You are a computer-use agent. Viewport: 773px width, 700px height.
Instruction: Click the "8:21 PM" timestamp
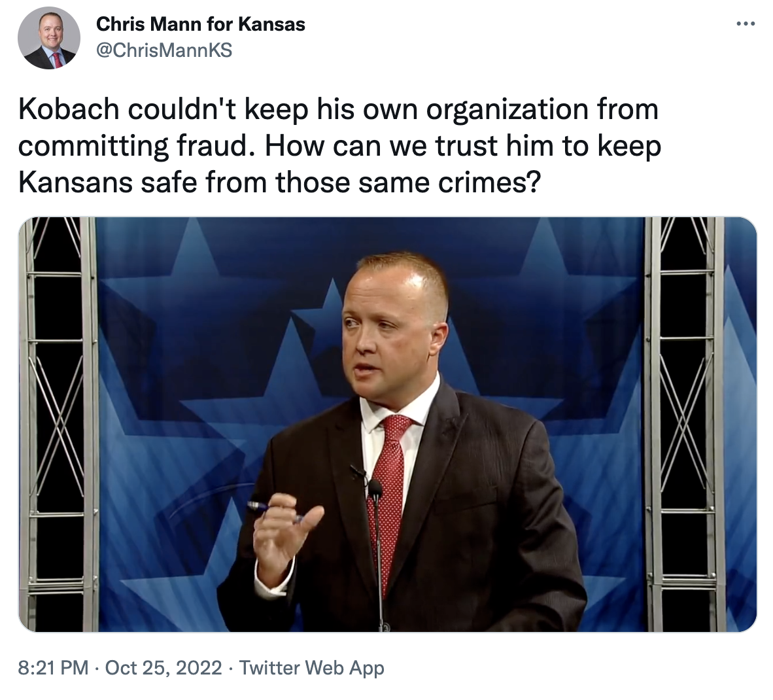pyautogui.click(x=53, y=668)
